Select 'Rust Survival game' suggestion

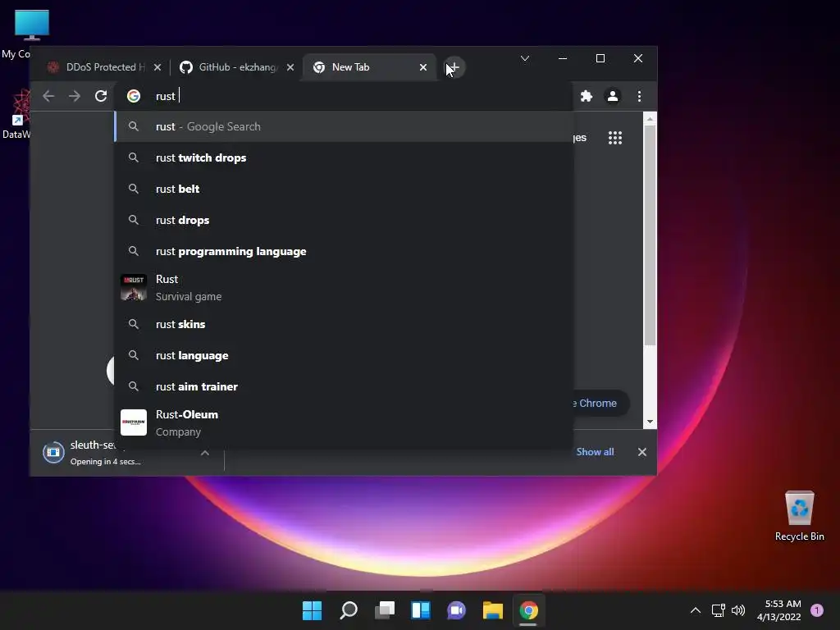pos(344,288)
